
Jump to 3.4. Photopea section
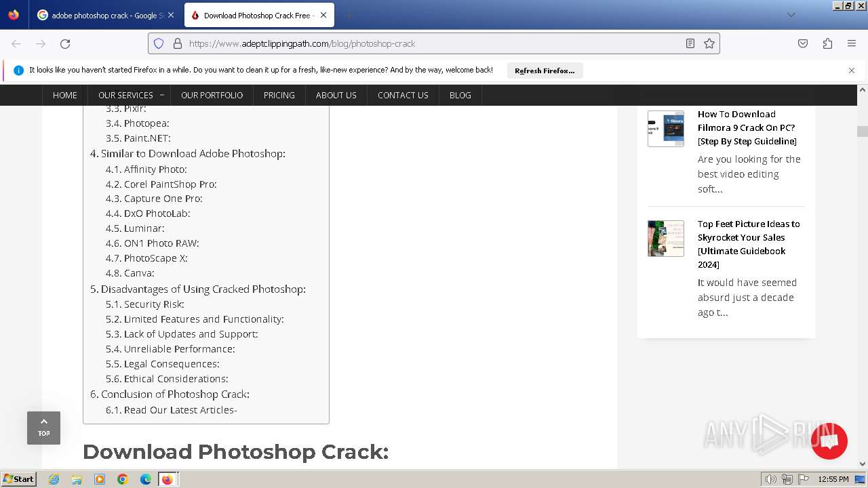(138, 123)
